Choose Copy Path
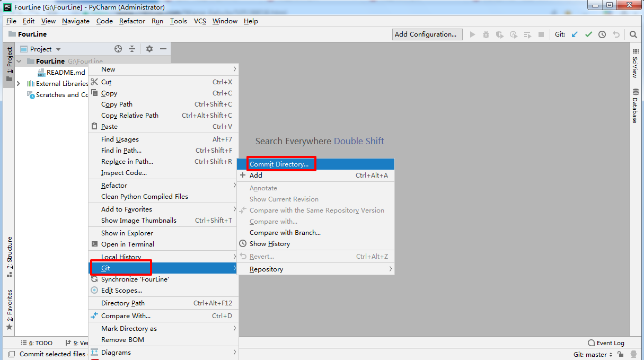Screen dimensions: 644x360 tap(163, 104)
